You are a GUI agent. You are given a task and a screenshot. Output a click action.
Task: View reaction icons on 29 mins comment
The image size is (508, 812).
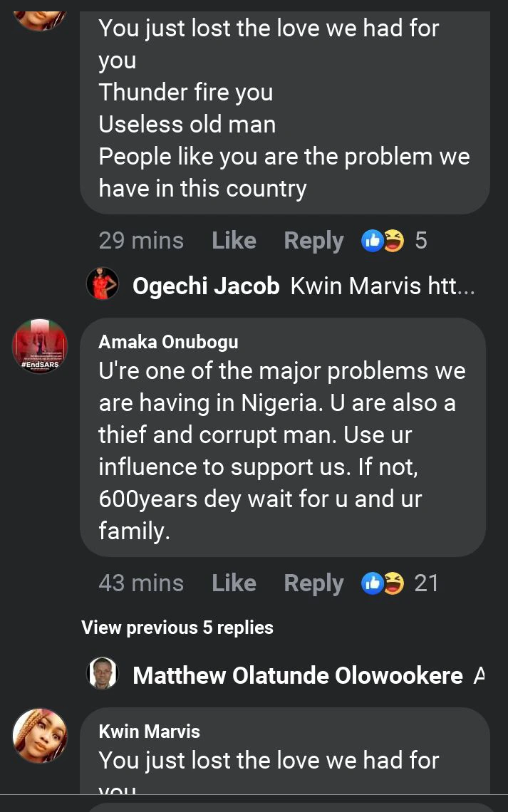383,241
